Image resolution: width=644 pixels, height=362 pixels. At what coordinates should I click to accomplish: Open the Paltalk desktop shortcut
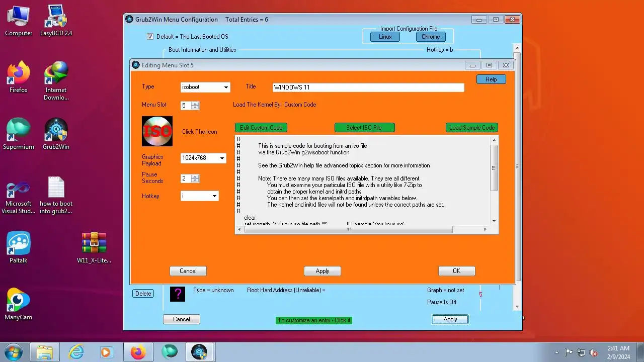[x=19, y=247]
